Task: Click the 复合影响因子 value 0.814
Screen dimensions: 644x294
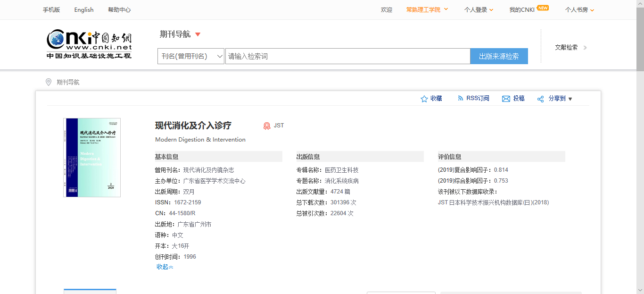Action: pos(501,170)
